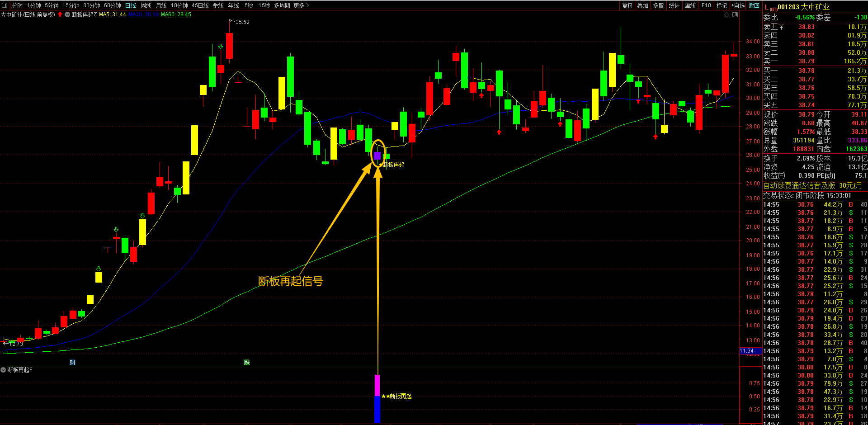Toggle the left panel icon beside 分时

pos(5,5)
